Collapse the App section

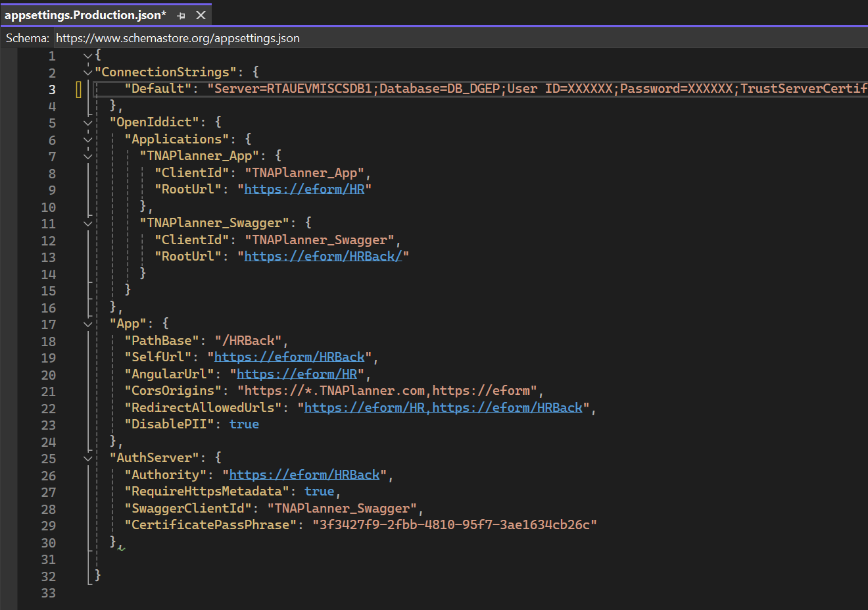[x=88, y=324]
